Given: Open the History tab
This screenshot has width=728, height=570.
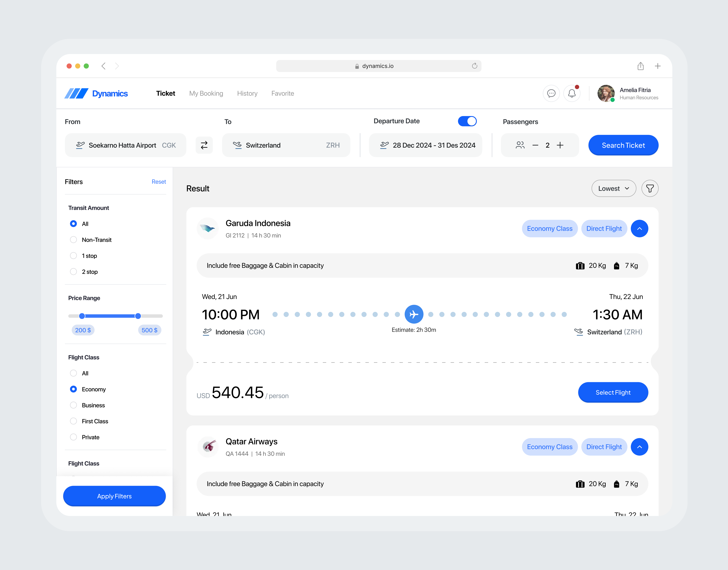Looking at the screenshot, I should point(247,93).
